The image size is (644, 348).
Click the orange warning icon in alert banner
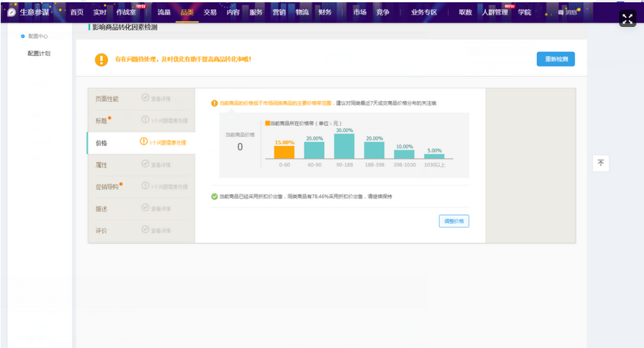tap(102, 59)
